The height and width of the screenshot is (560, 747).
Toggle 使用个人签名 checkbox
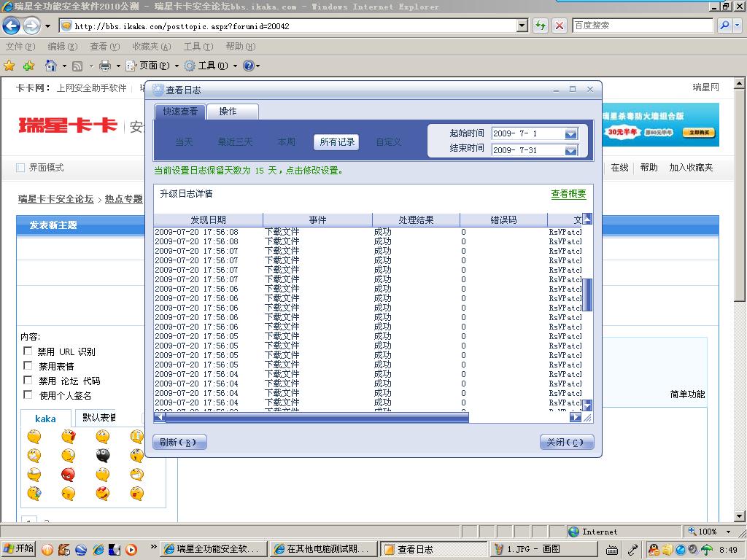tap(28, 394)
